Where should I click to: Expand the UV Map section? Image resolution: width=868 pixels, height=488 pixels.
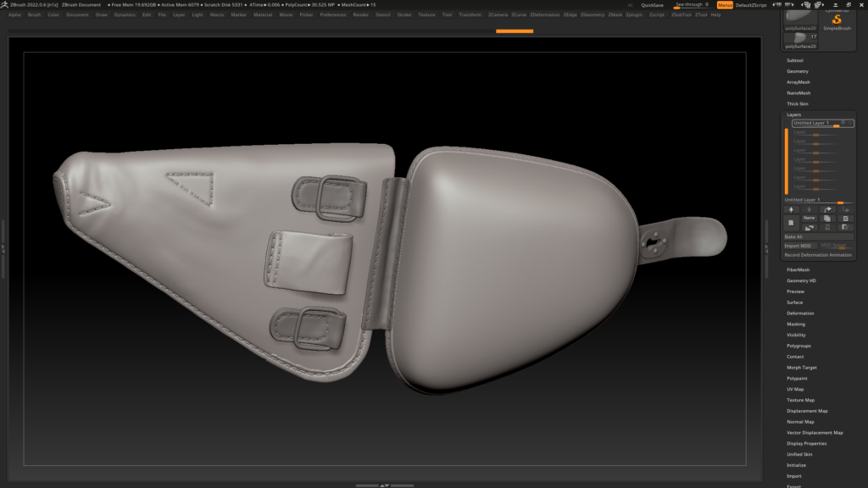coord(795,389)
